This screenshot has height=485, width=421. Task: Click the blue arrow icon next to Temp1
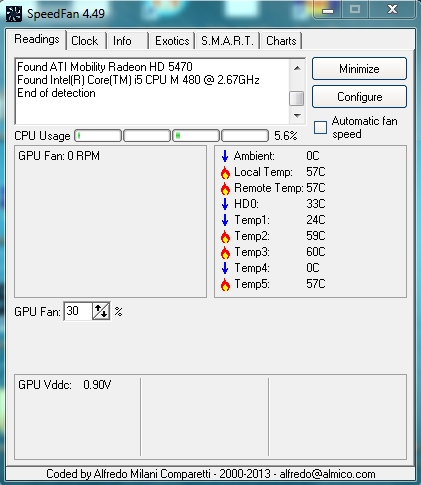click(225, 220)
